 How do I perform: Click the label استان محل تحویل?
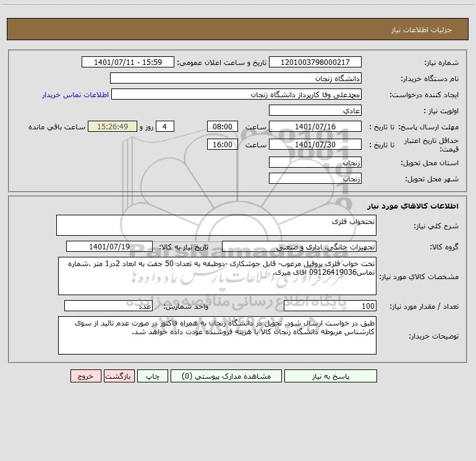(x=430, y=163)
